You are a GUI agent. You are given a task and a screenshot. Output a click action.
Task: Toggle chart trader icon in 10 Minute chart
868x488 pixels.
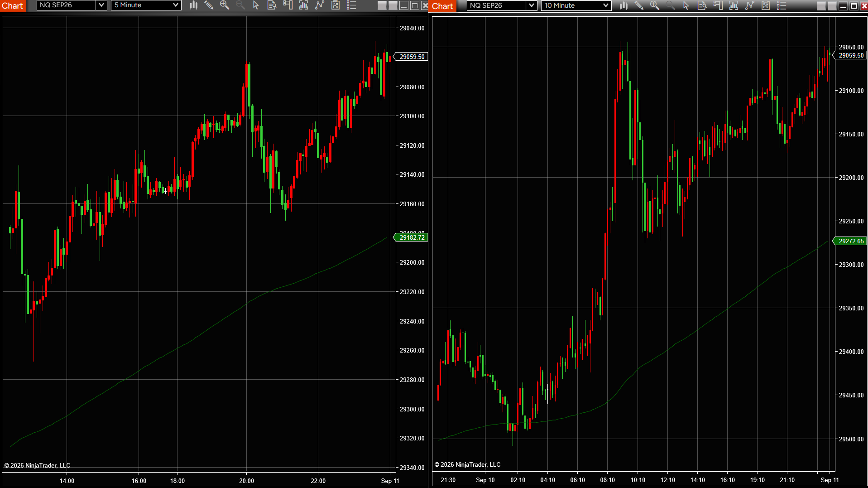pyautogui.click(x=718, y=5)
